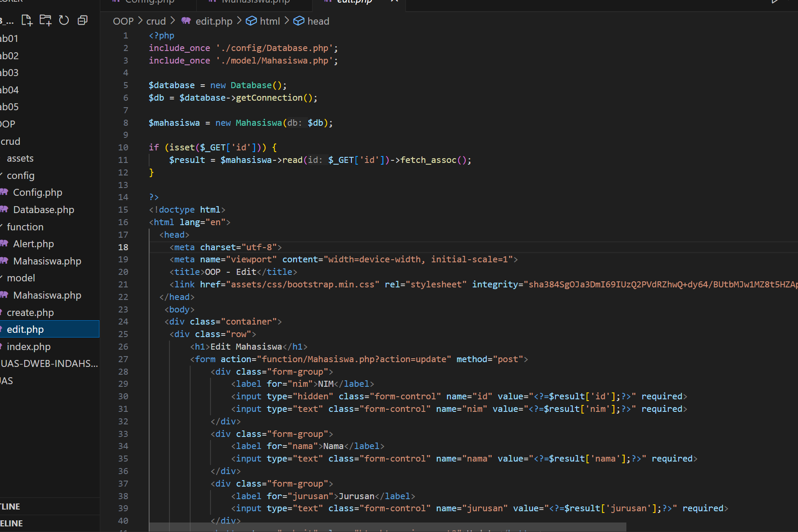This screenshot has width=798, height=532.
Task: Click the html symbol icon in breadcrumb
Action: tap(251, 21)
